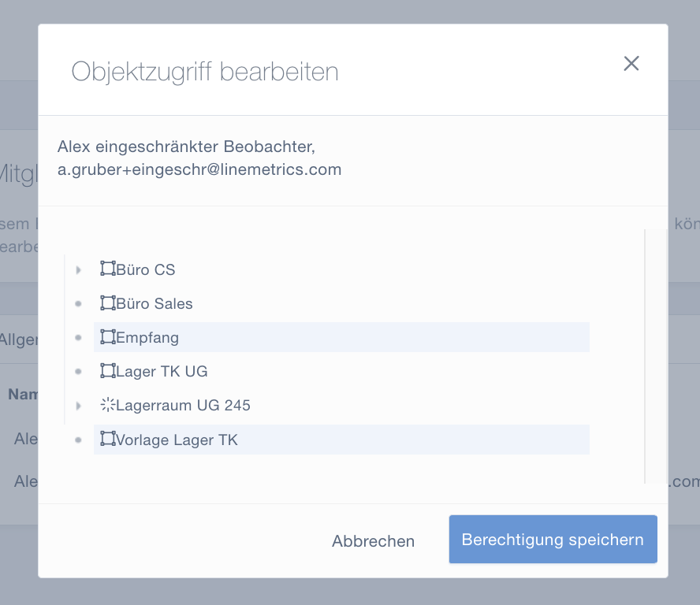This screenshot has width=700, height=605.
Task: Click the bullet beside Büro Sales
Action: 78,303
